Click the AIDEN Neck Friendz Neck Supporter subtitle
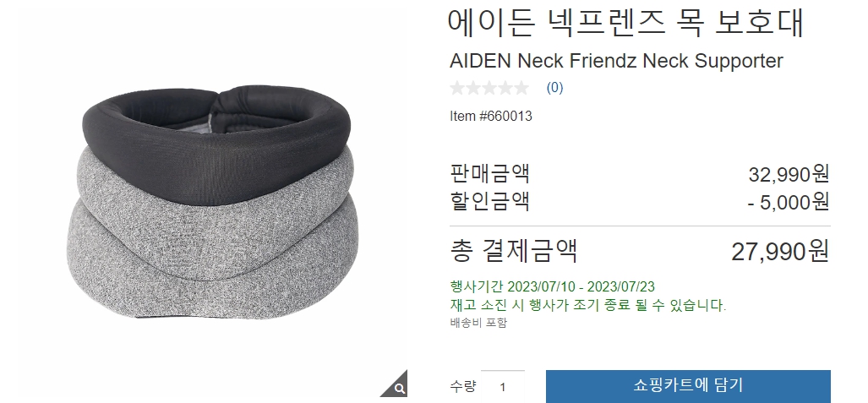Image resolution: width=868 pixels, height=403 pixels. pos(616,60)
